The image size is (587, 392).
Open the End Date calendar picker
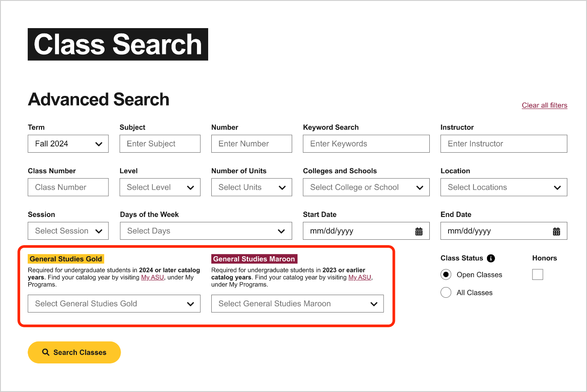(556, 231)
